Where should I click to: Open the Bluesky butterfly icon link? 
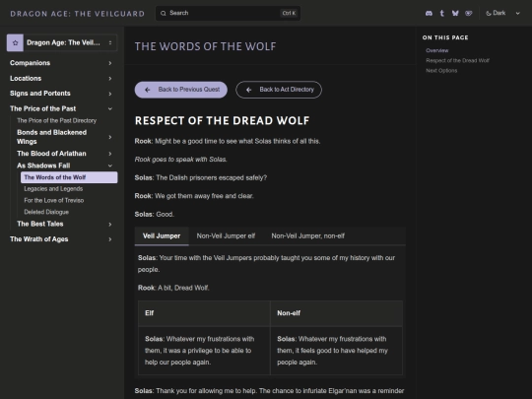(455, 13)
